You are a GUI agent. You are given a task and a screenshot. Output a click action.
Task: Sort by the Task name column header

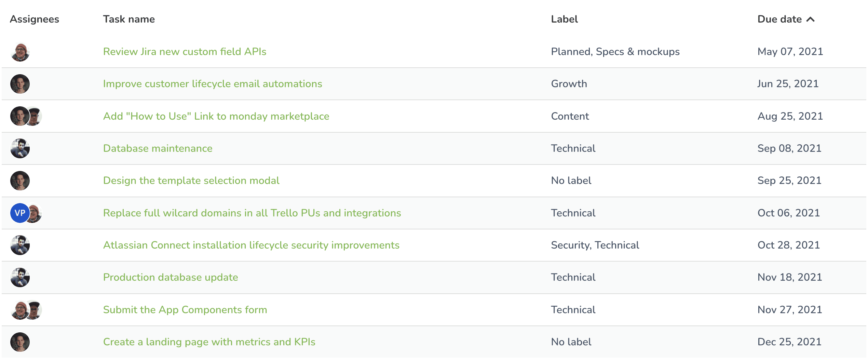point(129,19)
